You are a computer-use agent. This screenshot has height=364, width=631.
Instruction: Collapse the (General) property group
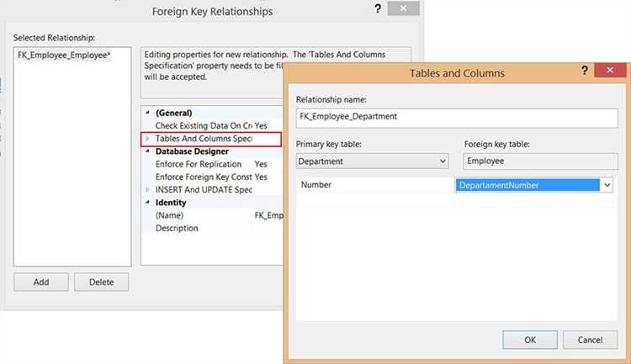tap(148, 113)
